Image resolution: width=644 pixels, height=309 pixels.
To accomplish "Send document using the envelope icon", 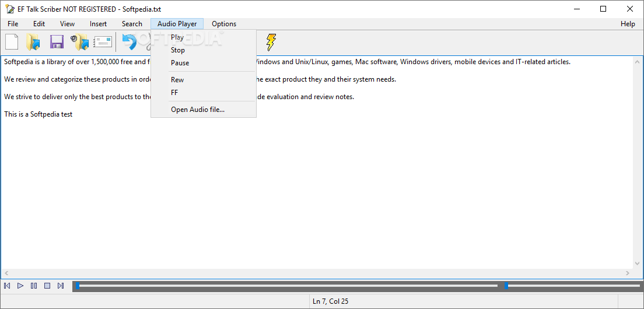I will (103, 42).
